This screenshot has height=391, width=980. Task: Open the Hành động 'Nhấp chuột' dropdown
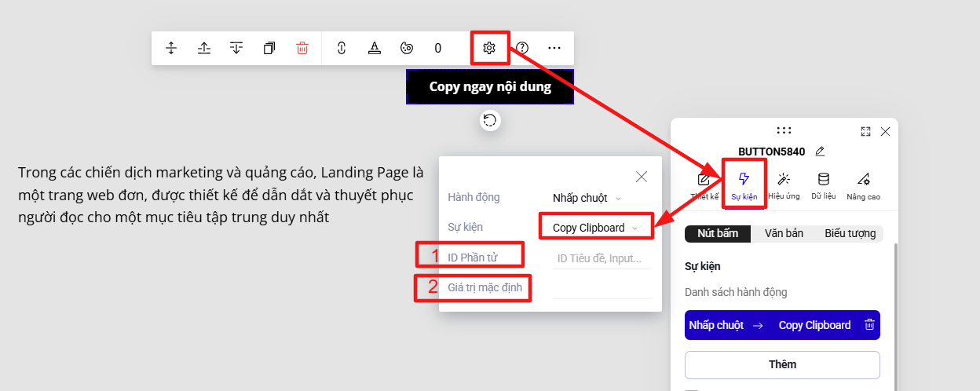[587, 198]
